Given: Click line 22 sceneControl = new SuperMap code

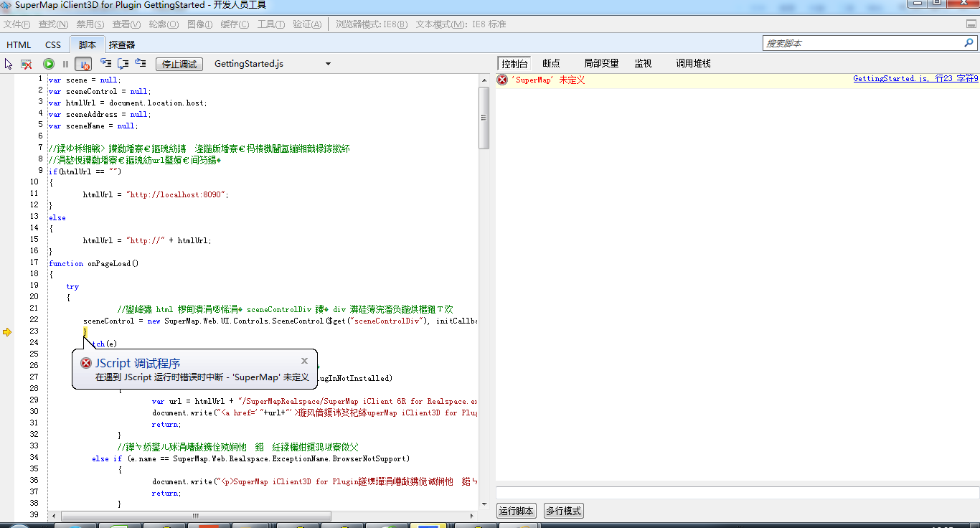Looking at the screenshot, I should [281, 321].
